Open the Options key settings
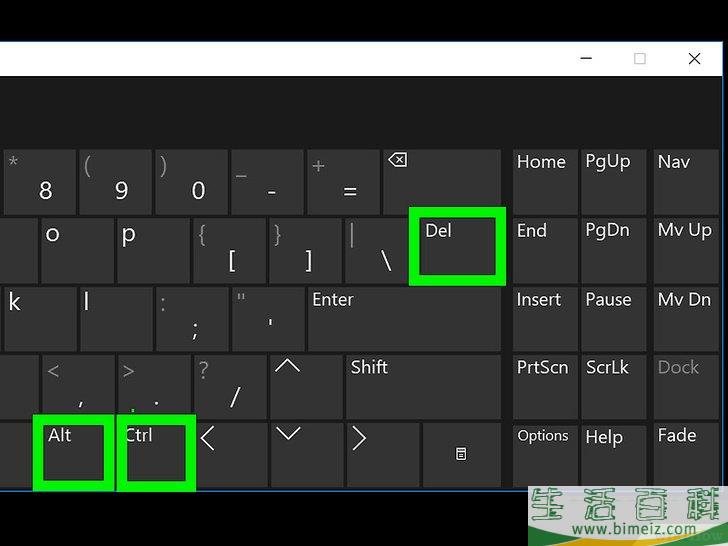The image size is (728, 546). pyautogui.click(x=545, y=455)
